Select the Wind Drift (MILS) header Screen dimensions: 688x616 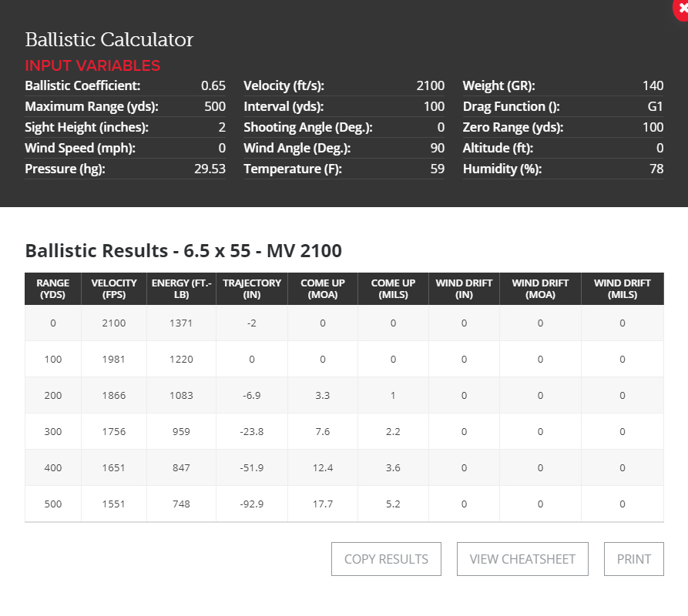click(x=623, y=289)
